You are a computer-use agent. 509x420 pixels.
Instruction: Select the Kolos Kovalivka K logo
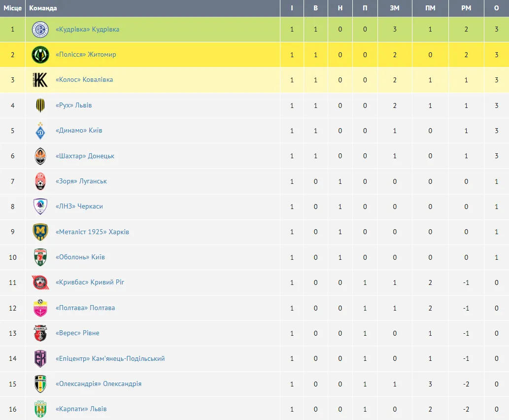pos(40,80)
